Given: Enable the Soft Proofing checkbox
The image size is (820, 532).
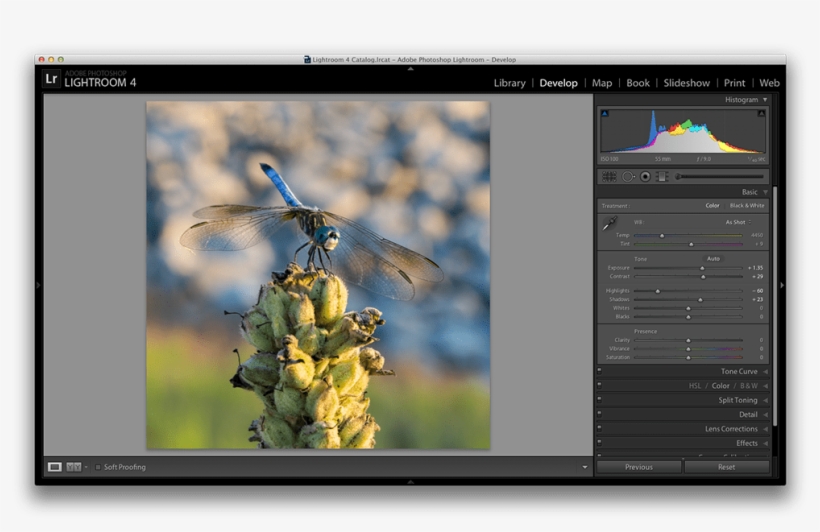Looking at the screenshot, I should 98,467.
